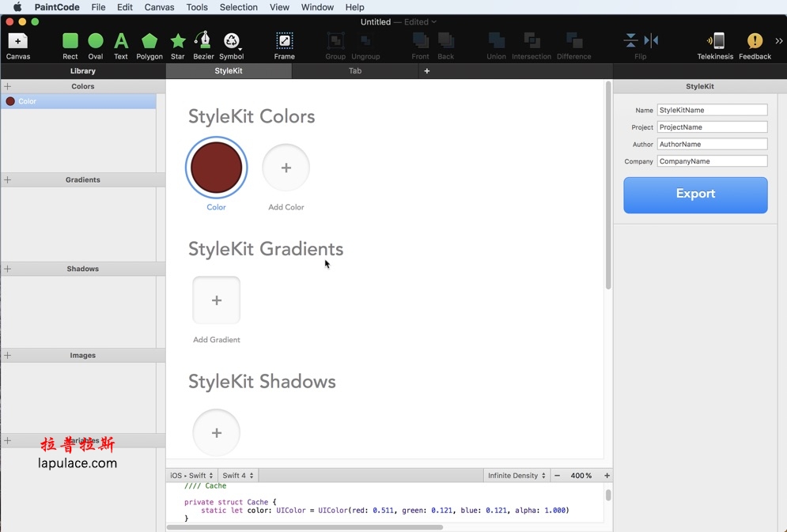787x532 pixels.
Task: Open Telekinesis device preview
Action: coord(715,46)
